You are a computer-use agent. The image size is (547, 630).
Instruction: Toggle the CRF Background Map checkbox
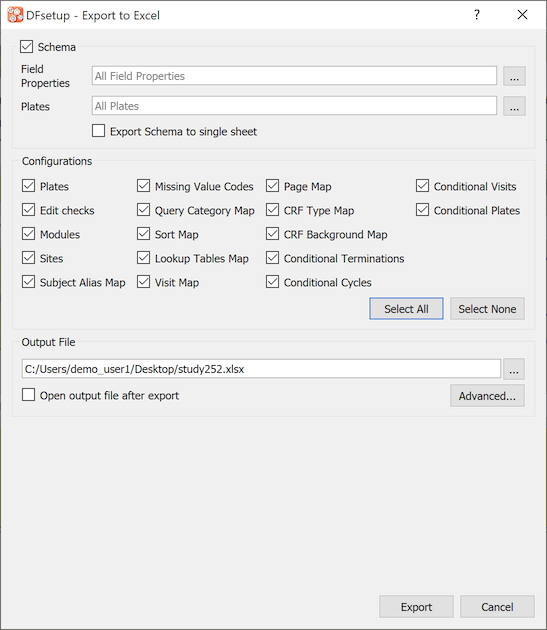[272, 234]
